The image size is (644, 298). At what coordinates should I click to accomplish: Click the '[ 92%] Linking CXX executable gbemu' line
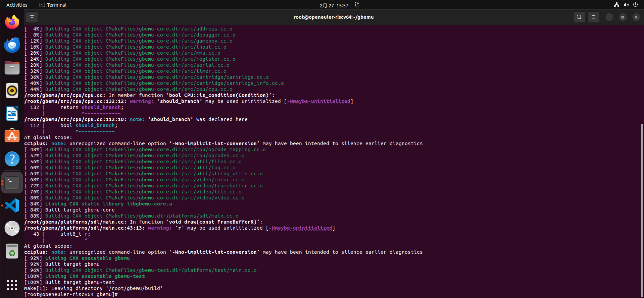point(77,258)
